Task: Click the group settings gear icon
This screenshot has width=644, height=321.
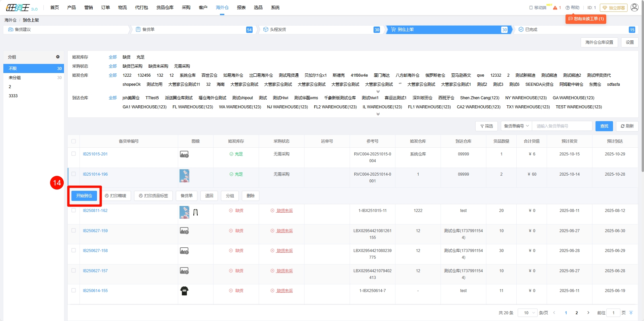Action: pos(58,57)
